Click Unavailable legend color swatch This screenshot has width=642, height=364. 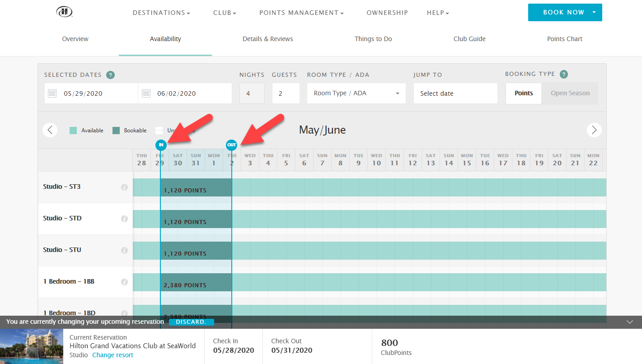(x=159, y=131)
